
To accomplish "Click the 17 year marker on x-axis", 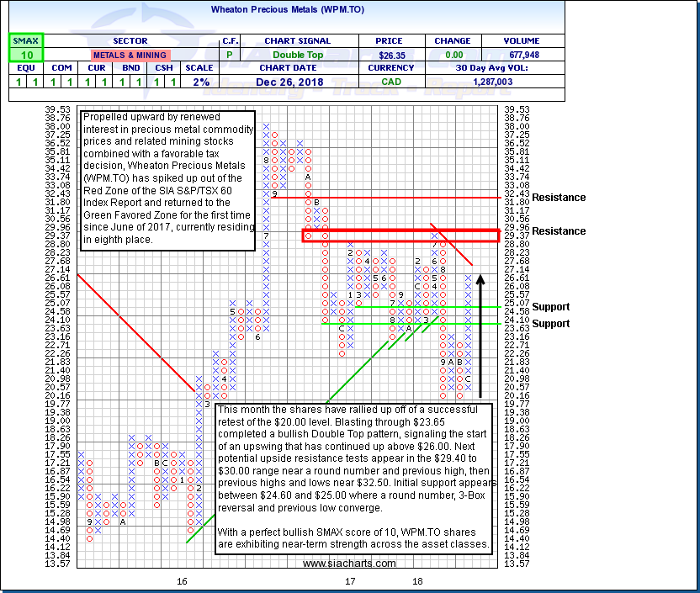I will click(349, 581).
